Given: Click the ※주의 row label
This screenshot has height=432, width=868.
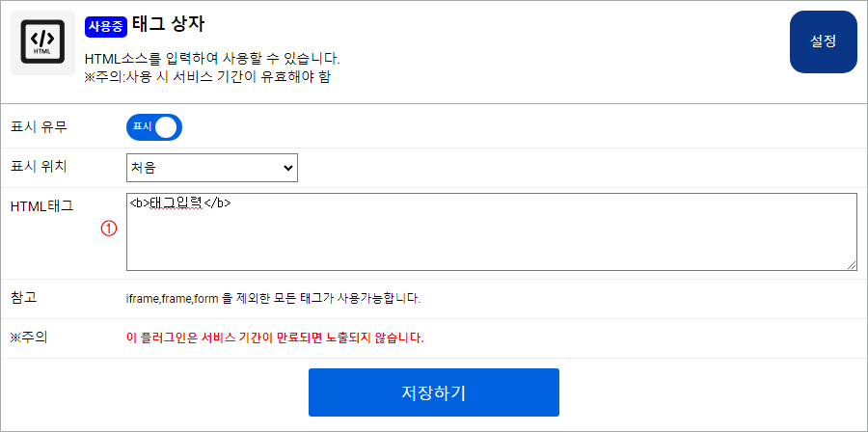Looking at the screenshot, I should tap(29, 337).
